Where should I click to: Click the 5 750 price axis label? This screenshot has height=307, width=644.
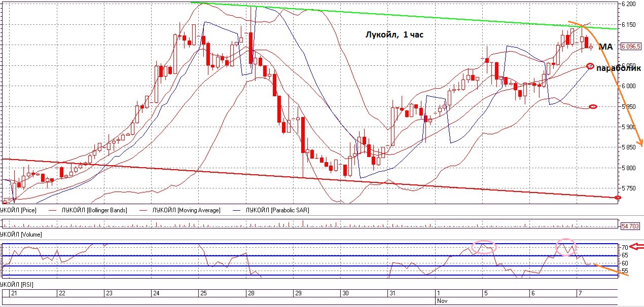pos(628,188)
